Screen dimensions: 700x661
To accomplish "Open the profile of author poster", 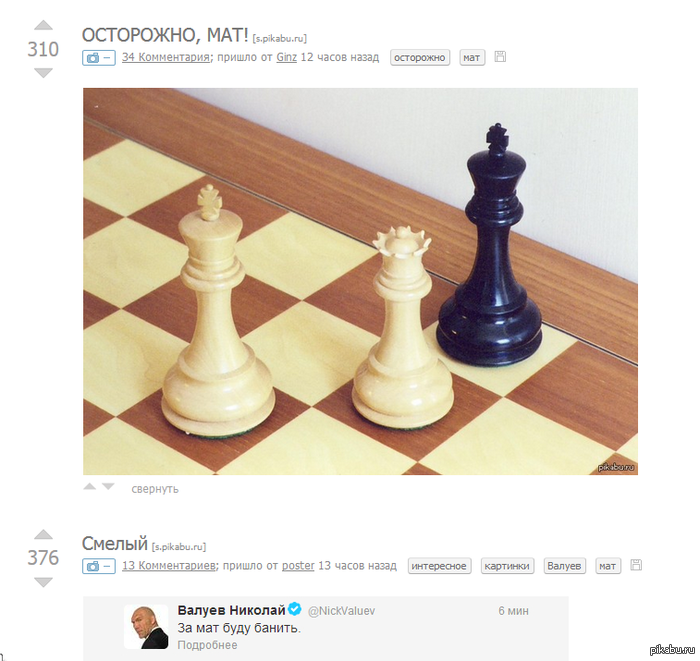I will 298,565.
